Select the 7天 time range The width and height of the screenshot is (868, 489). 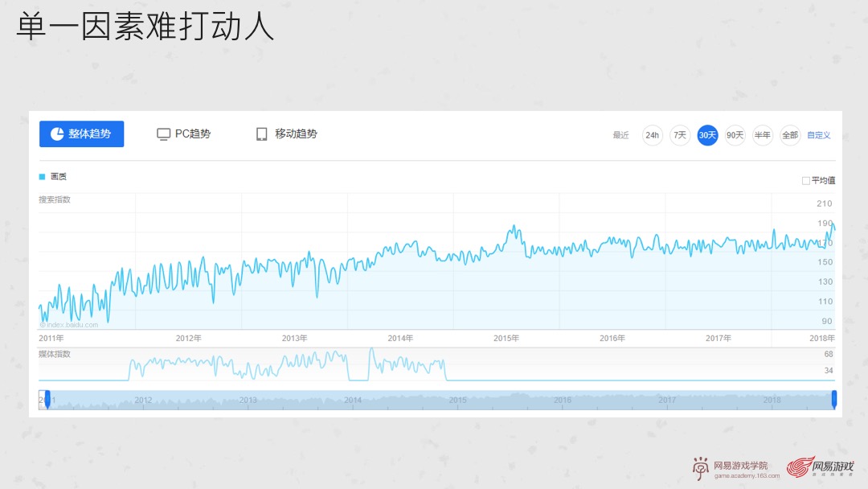pyautogui.click(x=679, y=135)
